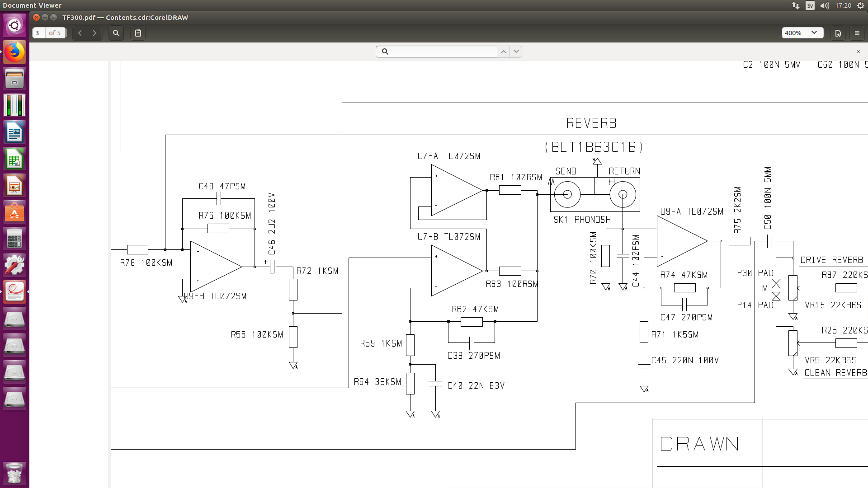Open the bookmarks or file options button

(838, 33)
